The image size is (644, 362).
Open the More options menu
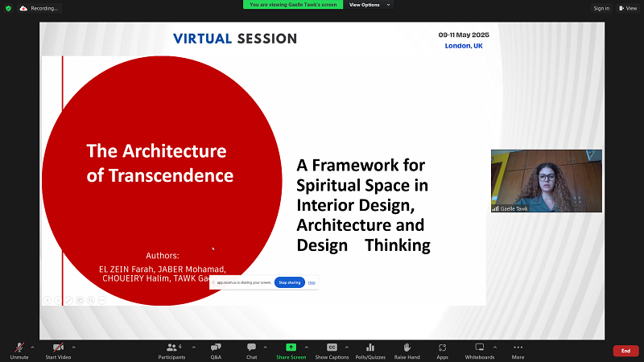pyautogui.click(x=518, y=350)
